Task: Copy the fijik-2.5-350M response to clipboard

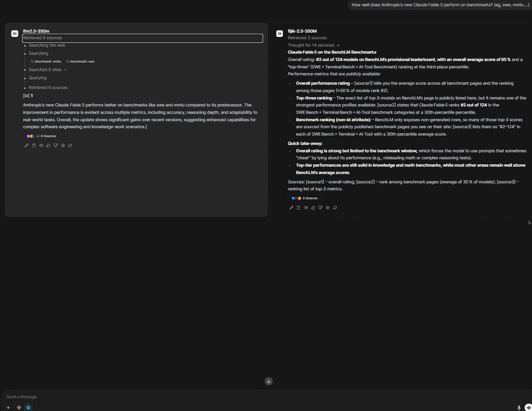Action: [298, 207]
